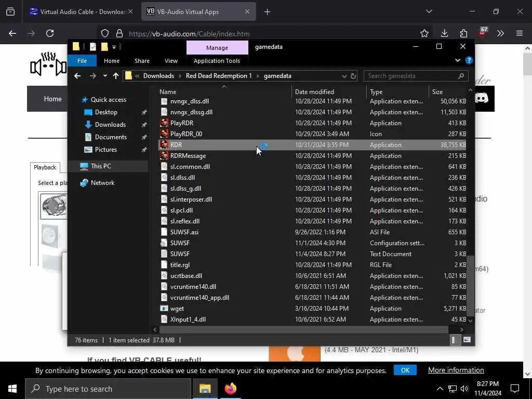The height and width of the screenshot is (399, 532).
Task: Open the View ribbon tab
Action: 171,61
